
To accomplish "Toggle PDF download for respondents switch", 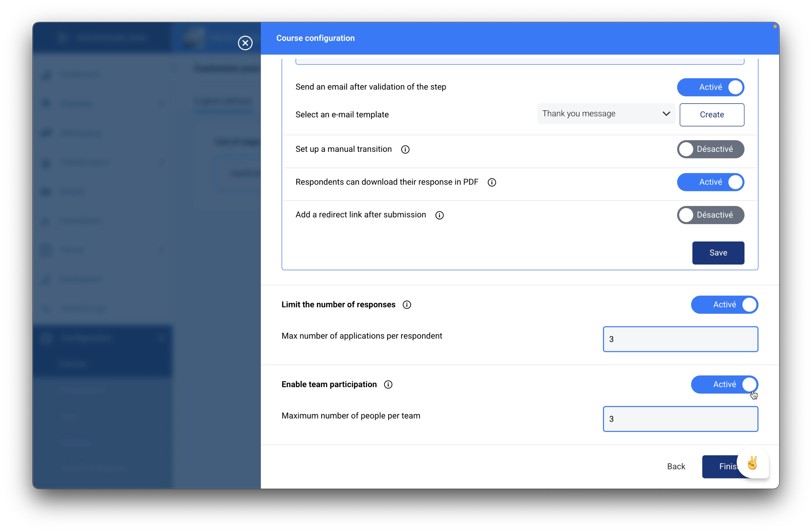I will [710, 182].
